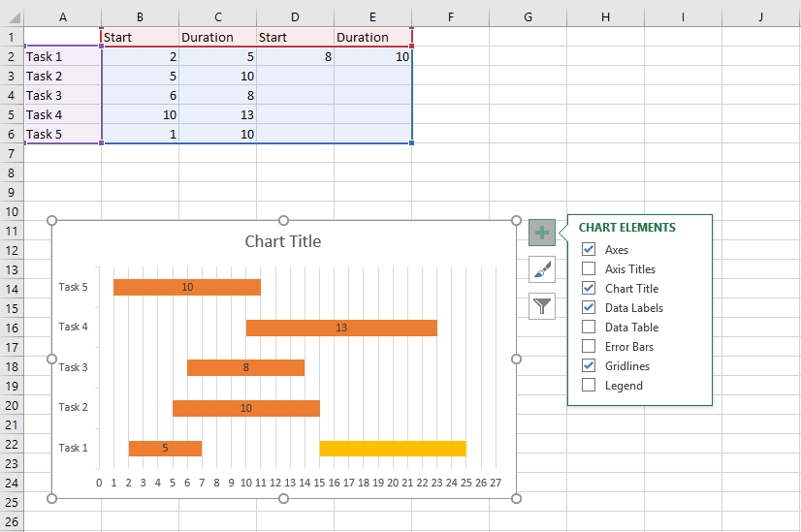Select row 26 header
Viewport: 801px width, 532px height.
[12, 522]
